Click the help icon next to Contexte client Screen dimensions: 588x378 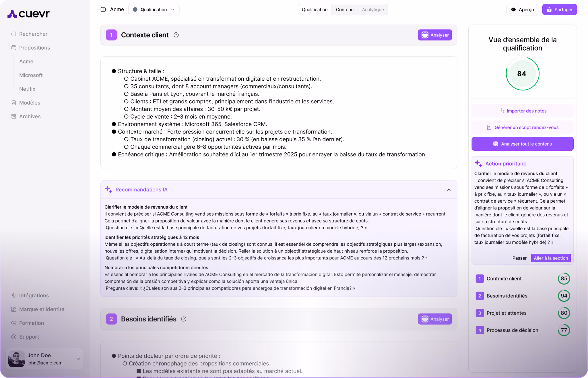[176, 35]
